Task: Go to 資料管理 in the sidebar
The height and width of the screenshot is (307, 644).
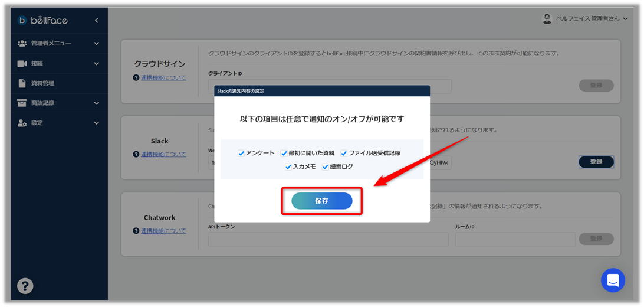Action: (x=59, y=83)
